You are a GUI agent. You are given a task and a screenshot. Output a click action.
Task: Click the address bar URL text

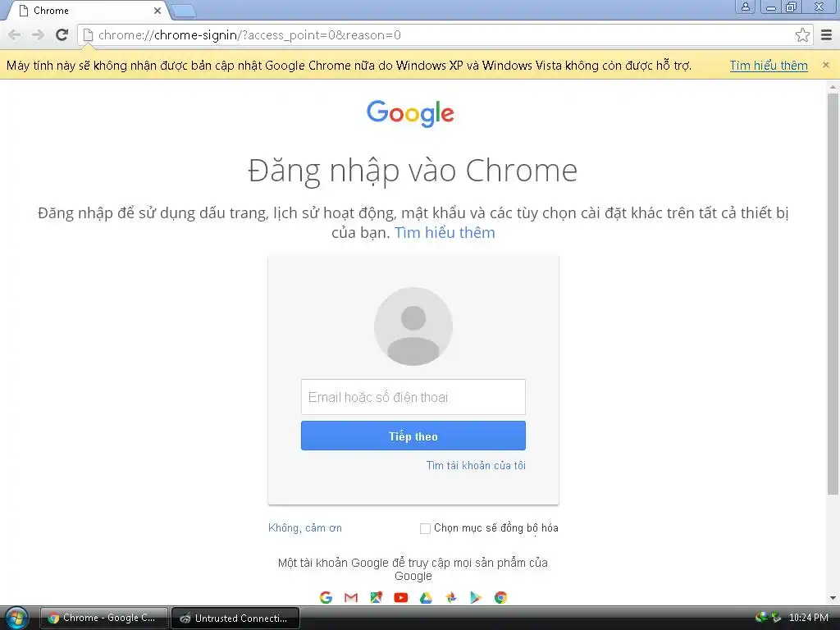[249, 34]
